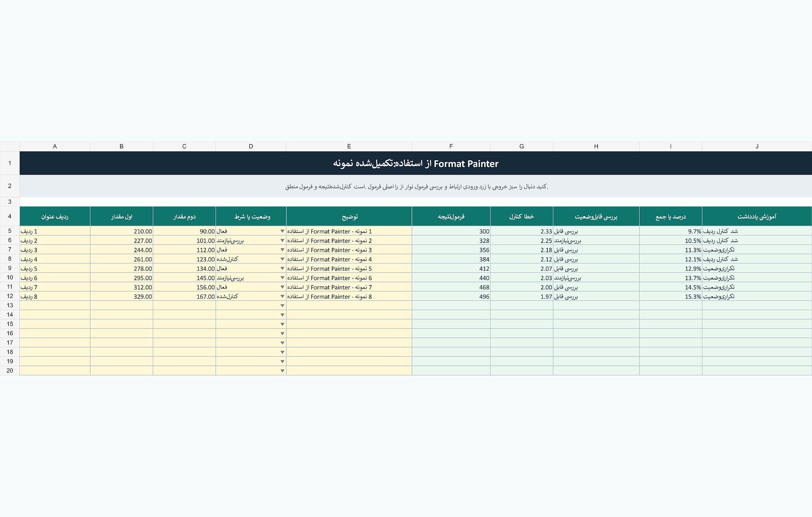Select column F header
Screen dimensions: 812x517
(451, 146)
